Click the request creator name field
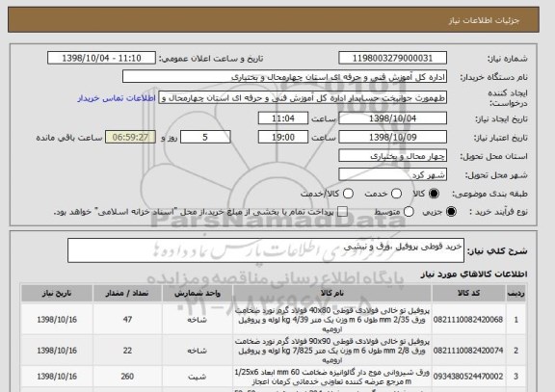The image size is (555, 392). tap(303, 98)
